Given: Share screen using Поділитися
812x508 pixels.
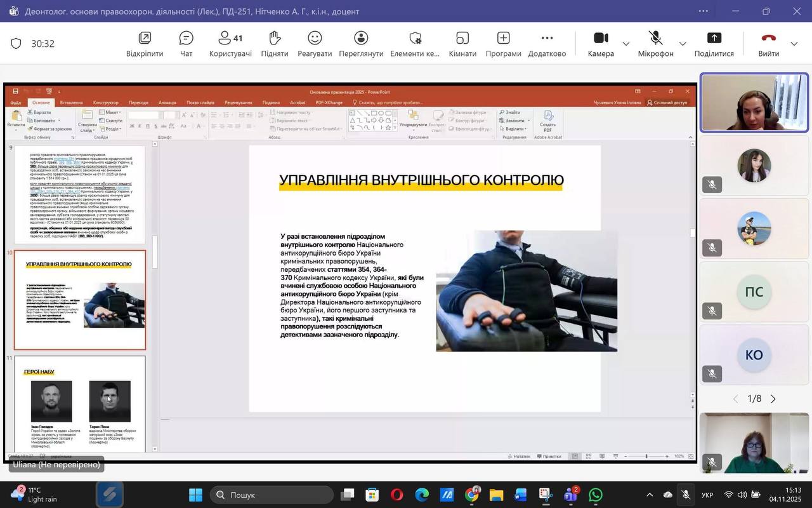Looking at the screenshot, I should pos(714,44).
